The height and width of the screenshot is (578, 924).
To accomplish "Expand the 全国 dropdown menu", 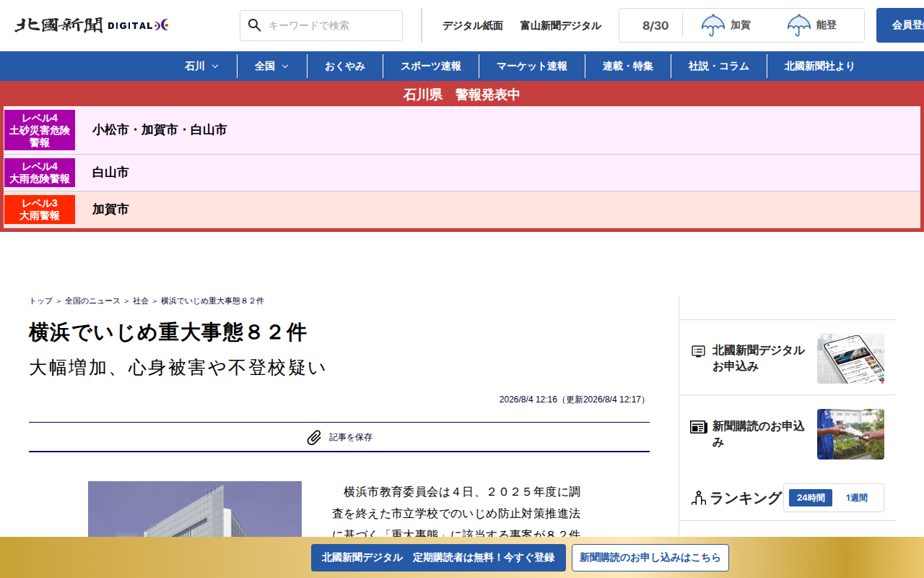I will pyautogui.click(x=272, y=66).
